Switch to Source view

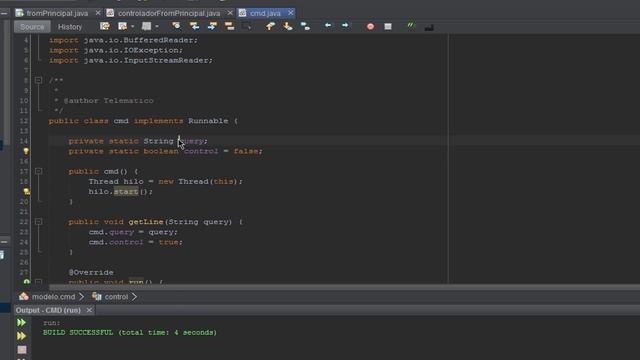point(32,27)
